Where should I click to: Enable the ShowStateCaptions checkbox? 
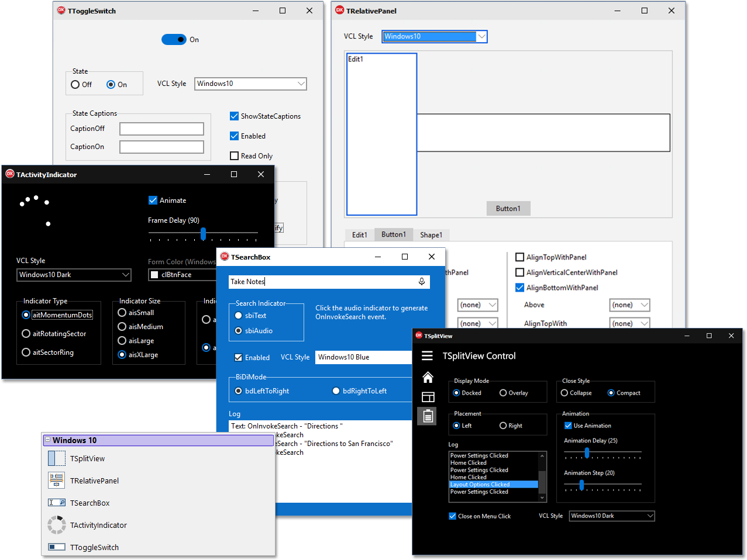click(234, 116)
